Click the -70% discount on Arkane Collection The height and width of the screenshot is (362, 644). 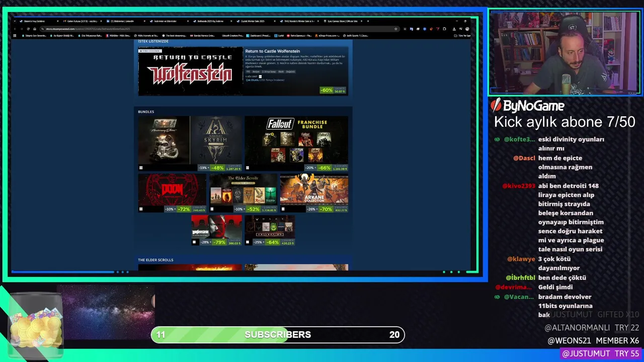(x=326, y=209)
